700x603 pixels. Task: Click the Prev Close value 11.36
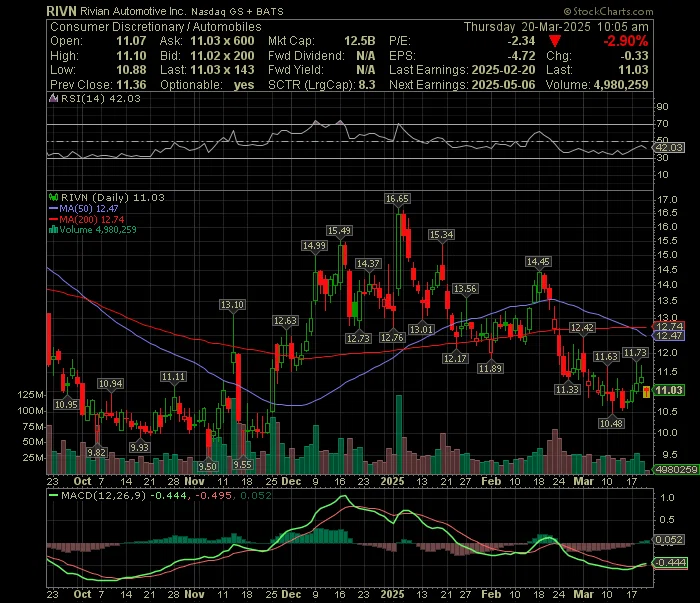[x=131, y=85]
